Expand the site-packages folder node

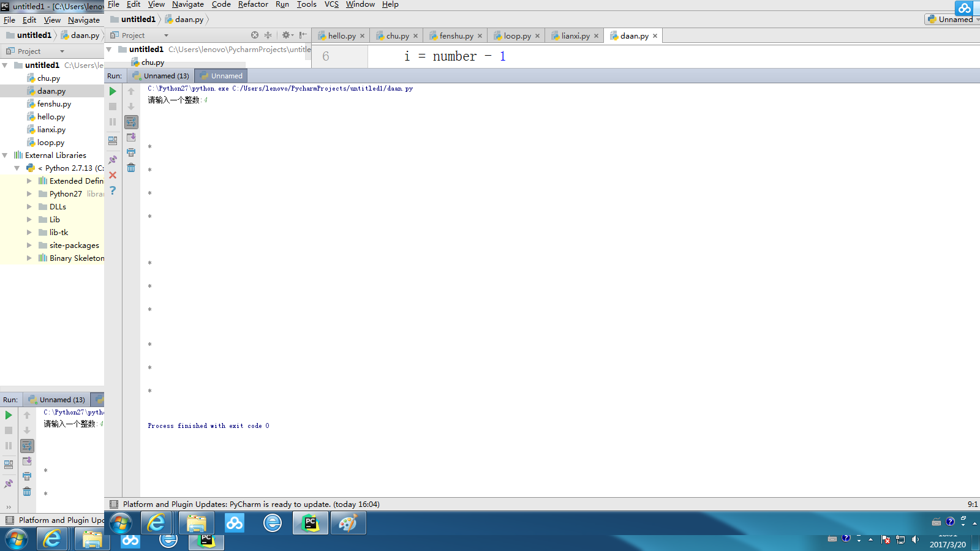point(29,246)
